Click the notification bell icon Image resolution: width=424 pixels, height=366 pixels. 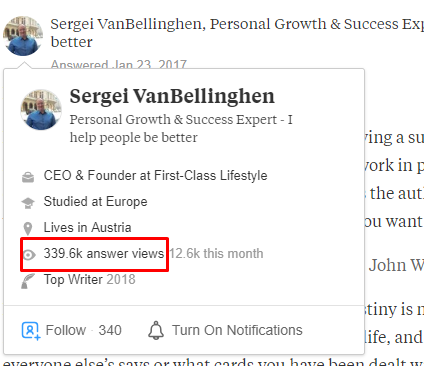coord(156,330)
